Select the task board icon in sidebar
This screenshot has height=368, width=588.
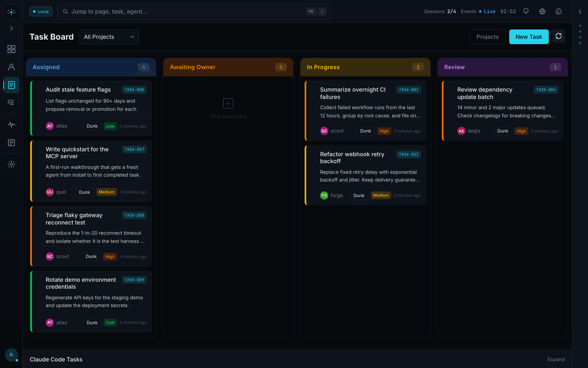point(11,85)
